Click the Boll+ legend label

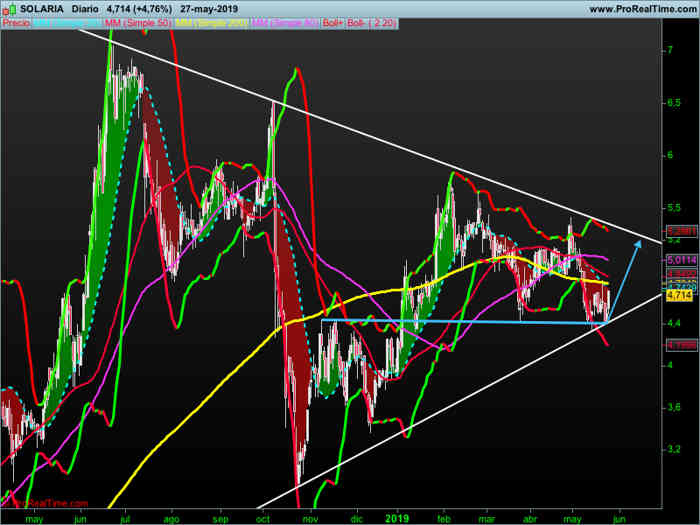[333, 23]
